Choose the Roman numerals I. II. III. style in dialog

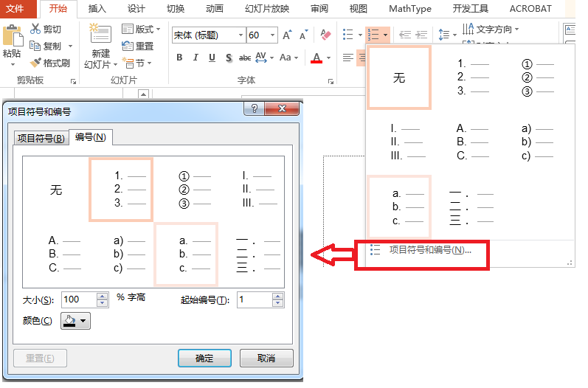coord(258,190)
